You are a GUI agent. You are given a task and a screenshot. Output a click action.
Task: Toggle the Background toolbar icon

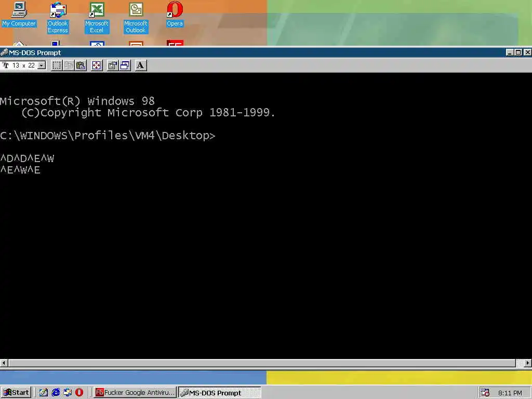click(125, 65)
